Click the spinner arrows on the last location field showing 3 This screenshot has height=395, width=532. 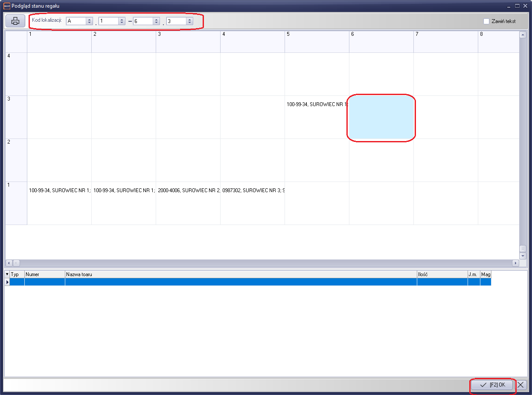(189, 21)
